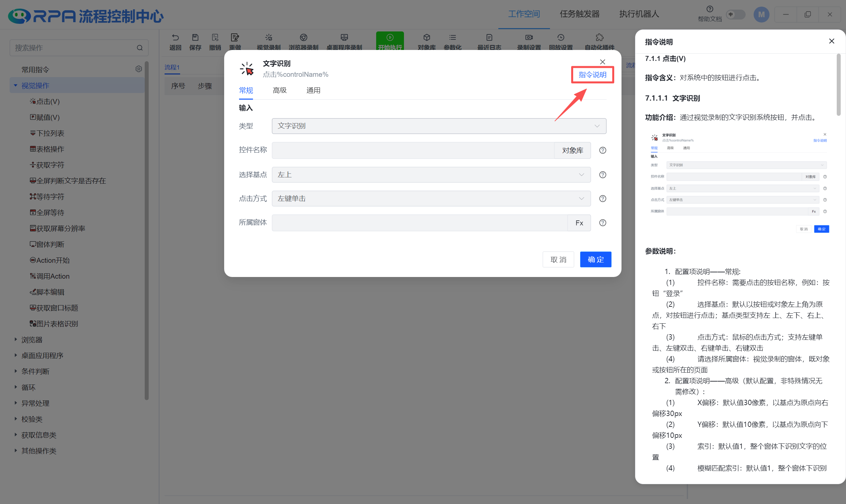Click help icon beside 控件名称 field
The image size is (846, 504).
(x=602, y=151)
